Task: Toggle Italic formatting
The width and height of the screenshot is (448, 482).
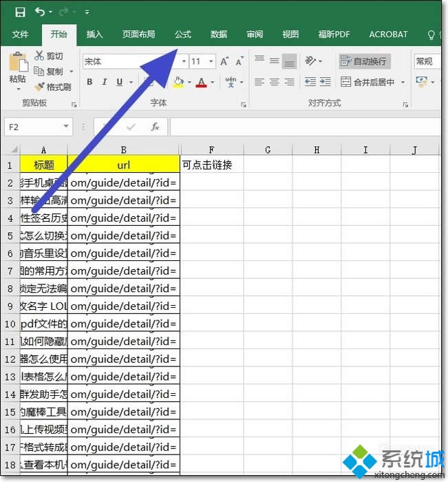Action: tap(105, 82)
